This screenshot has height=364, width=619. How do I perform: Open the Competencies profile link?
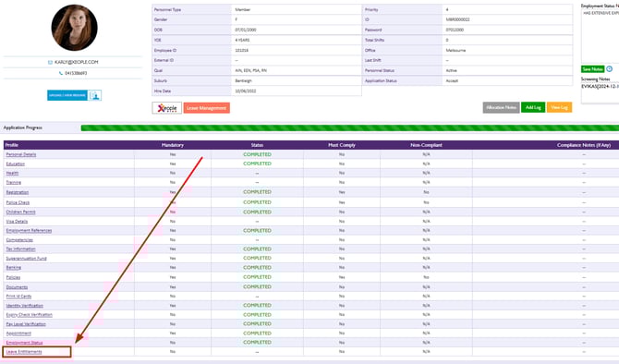19,240
